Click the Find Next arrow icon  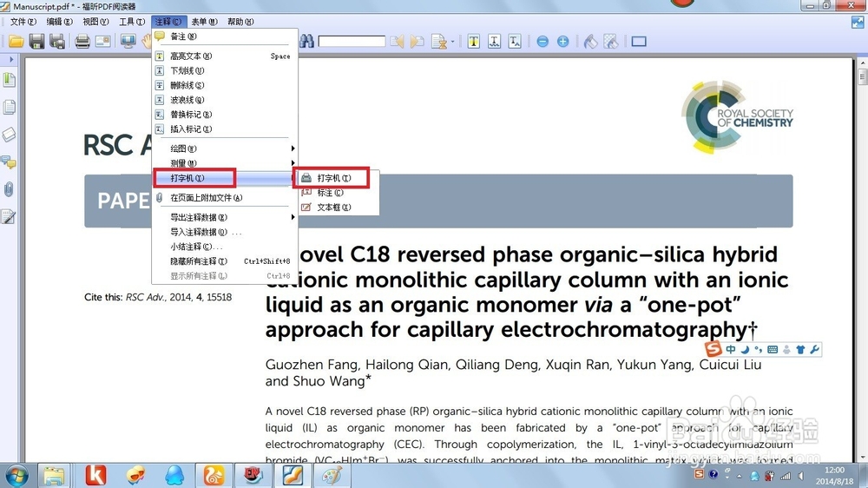(418, 42)
